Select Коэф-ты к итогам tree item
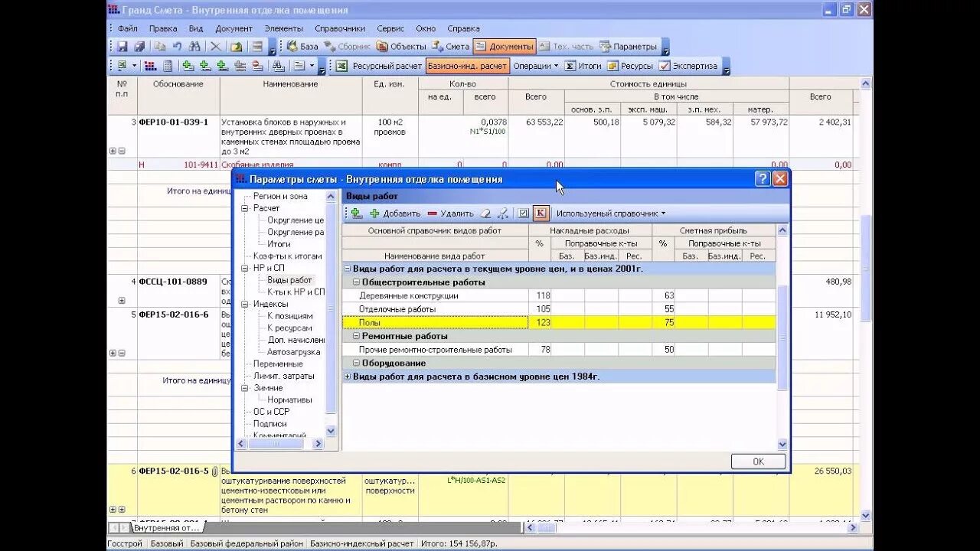This screenshot has height=551, width=980. [x=288, y=256]
